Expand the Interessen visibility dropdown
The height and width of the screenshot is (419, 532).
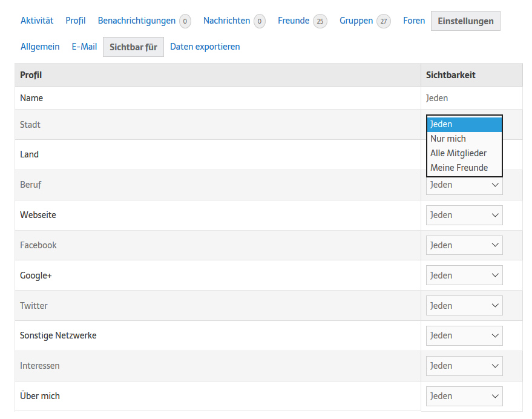point(464,366)
